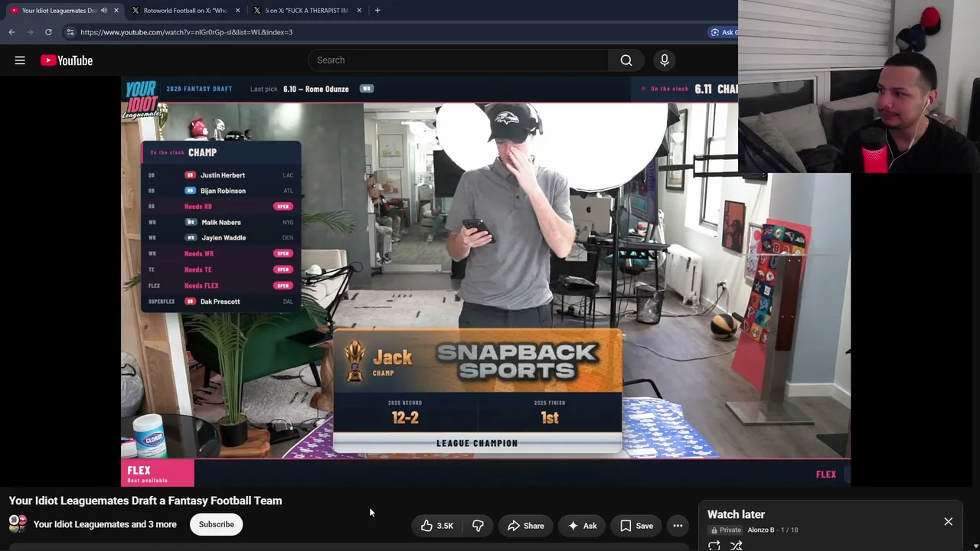Click the Ask button in browser toolbar

[723, 32]
